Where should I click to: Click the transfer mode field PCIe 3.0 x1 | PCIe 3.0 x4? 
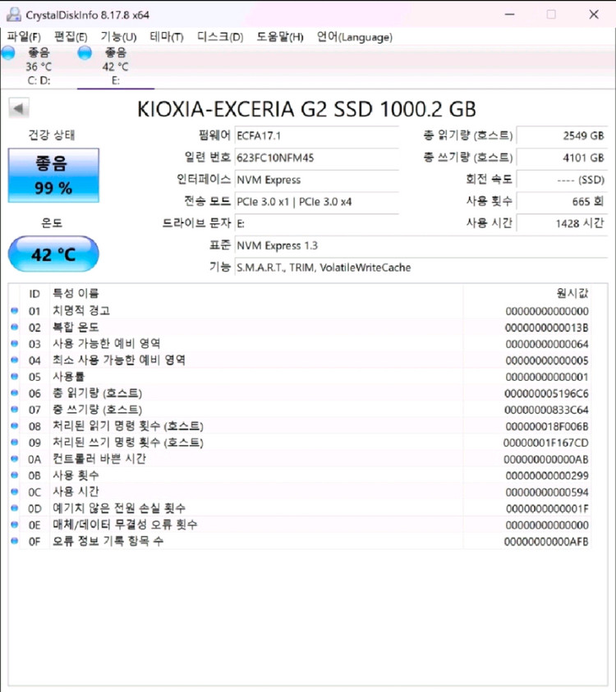pos(316,202)
